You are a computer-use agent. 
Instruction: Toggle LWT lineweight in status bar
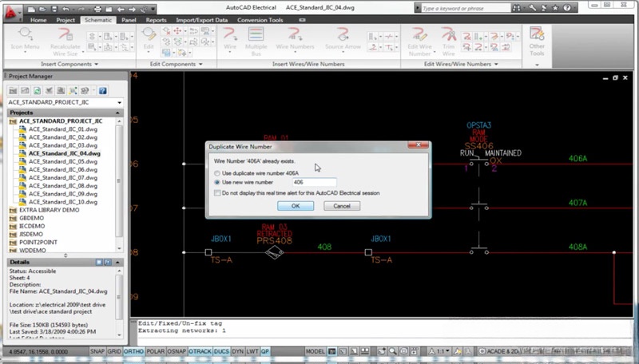pos(252,351)
